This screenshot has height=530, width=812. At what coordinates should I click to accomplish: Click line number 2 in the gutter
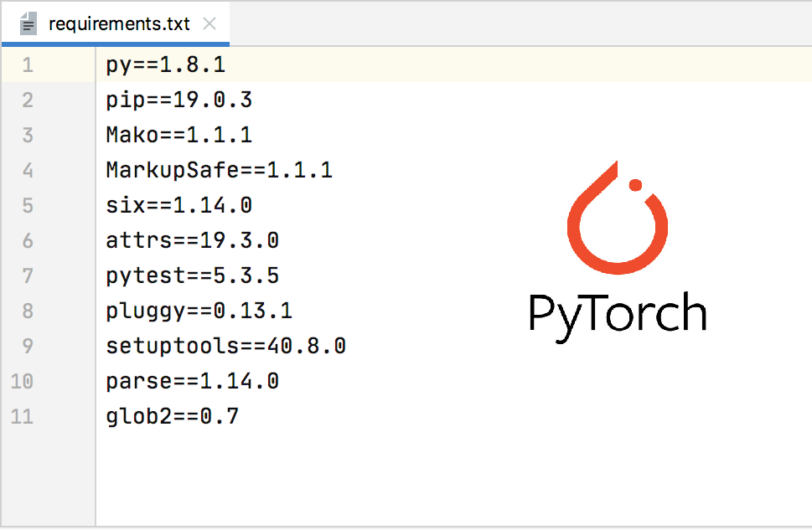point(28,100)
